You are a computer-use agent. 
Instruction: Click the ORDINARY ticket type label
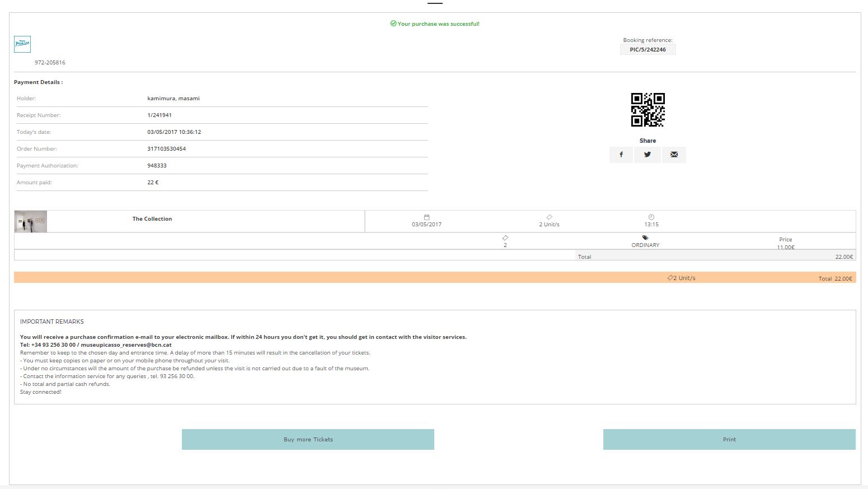[645, 245]
